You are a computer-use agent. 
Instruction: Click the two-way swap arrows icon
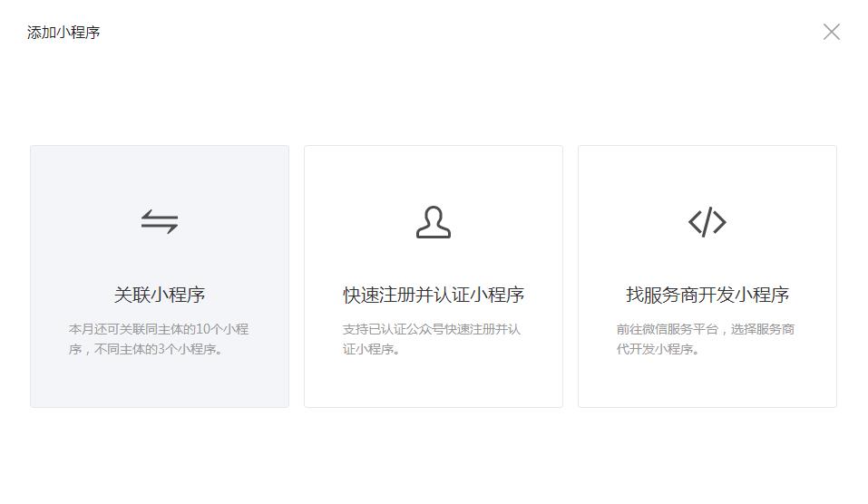(x=160, y=222)
